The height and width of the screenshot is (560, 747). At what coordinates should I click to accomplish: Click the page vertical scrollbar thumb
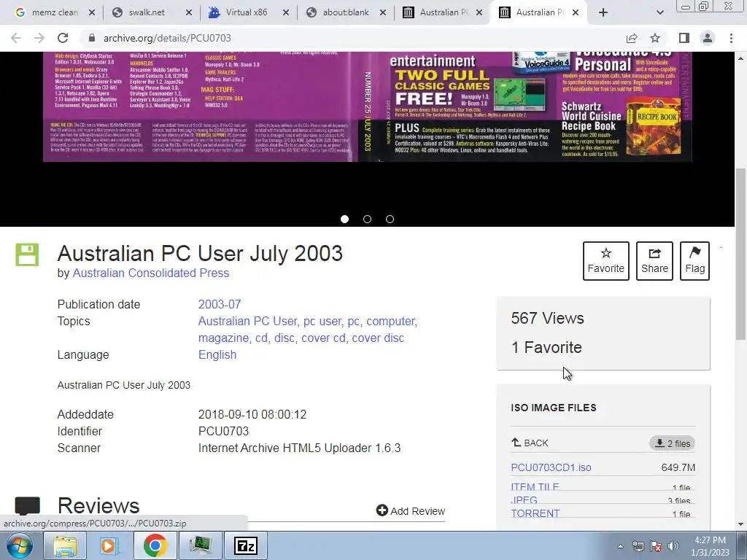(x=740, y=254)
